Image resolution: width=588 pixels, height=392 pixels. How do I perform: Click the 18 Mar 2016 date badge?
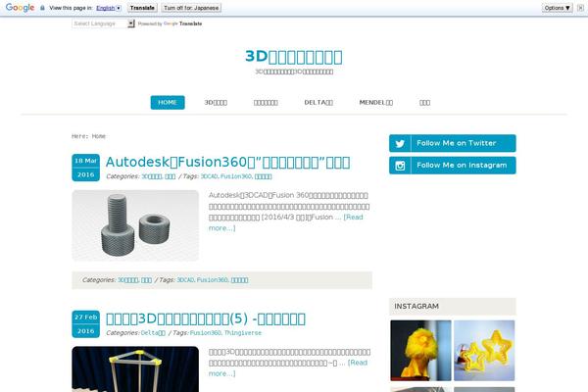click(x=86, y=168)
